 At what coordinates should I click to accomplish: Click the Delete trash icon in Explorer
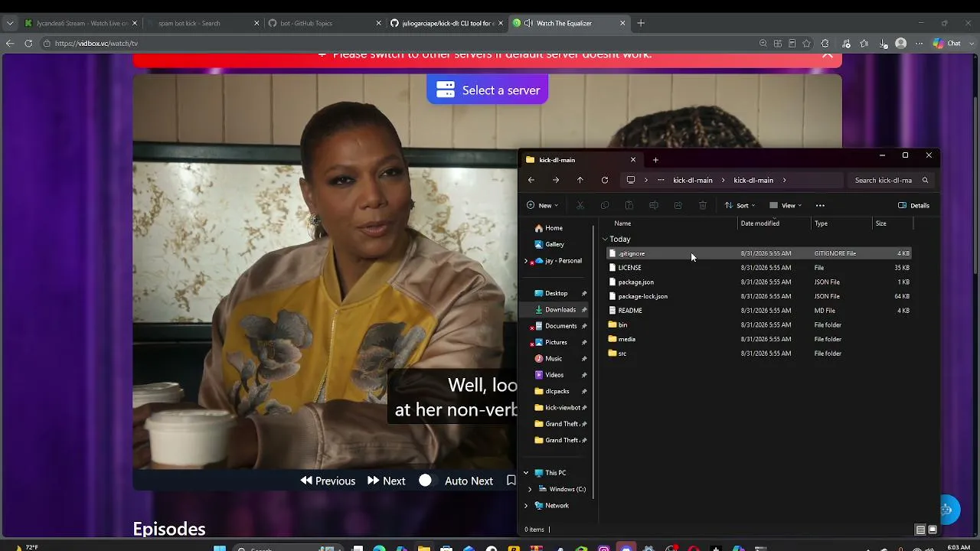point(703,205)
